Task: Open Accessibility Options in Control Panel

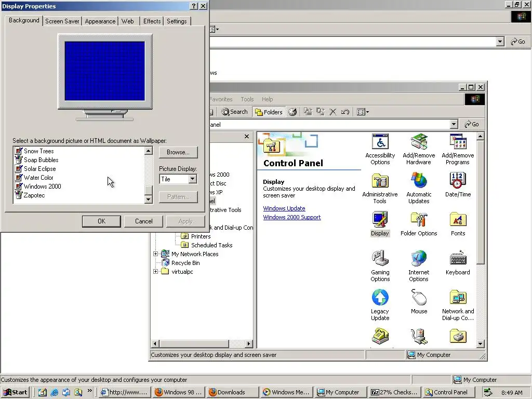Action: coord(380,149)
